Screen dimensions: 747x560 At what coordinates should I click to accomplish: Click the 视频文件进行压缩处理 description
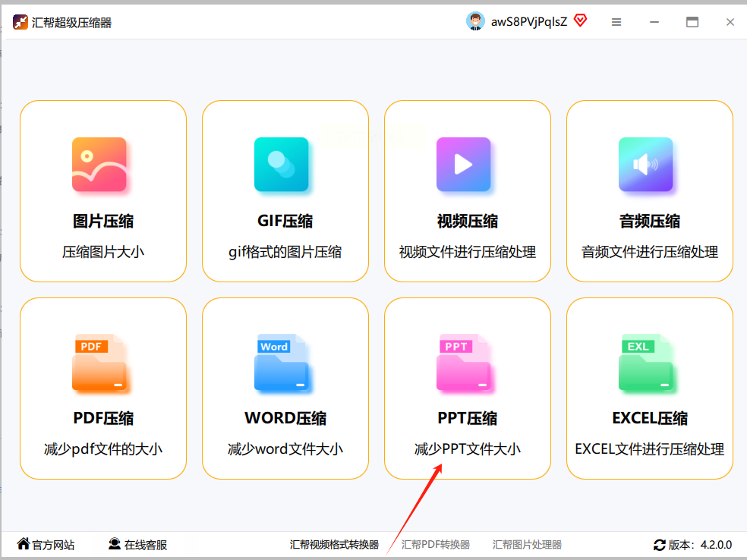click(468, 252)
